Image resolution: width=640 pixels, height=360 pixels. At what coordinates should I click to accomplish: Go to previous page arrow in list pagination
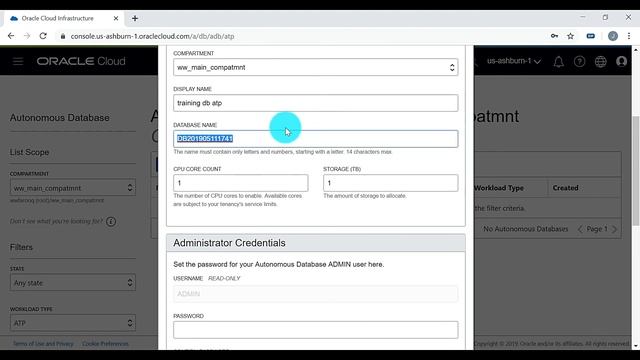pyautogui.click(x=580, y=229)
